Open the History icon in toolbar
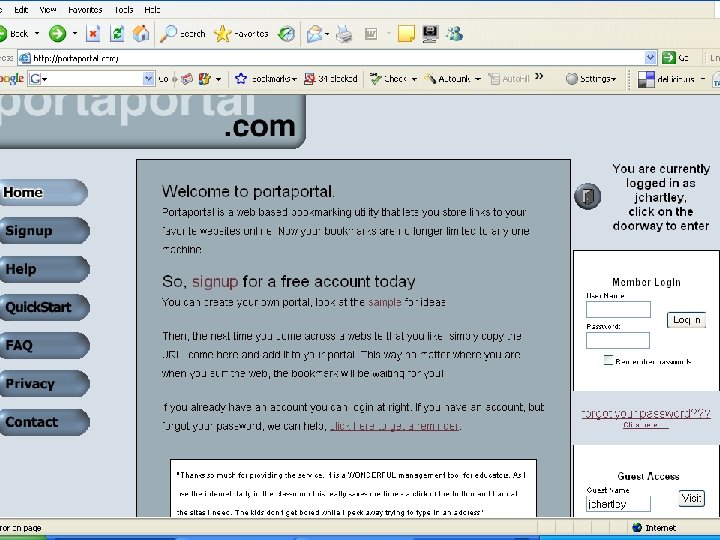The image size is (720, 540). pos(287,34)
